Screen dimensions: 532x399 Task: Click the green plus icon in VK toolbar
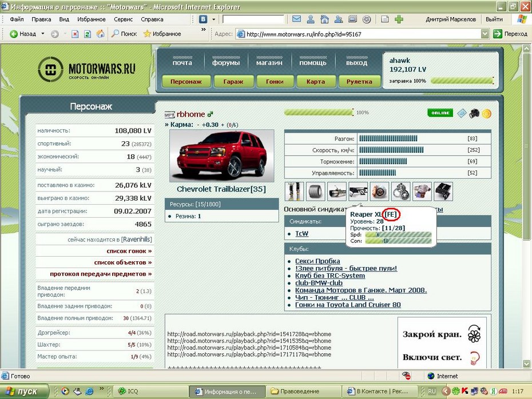tap(399, 19)
